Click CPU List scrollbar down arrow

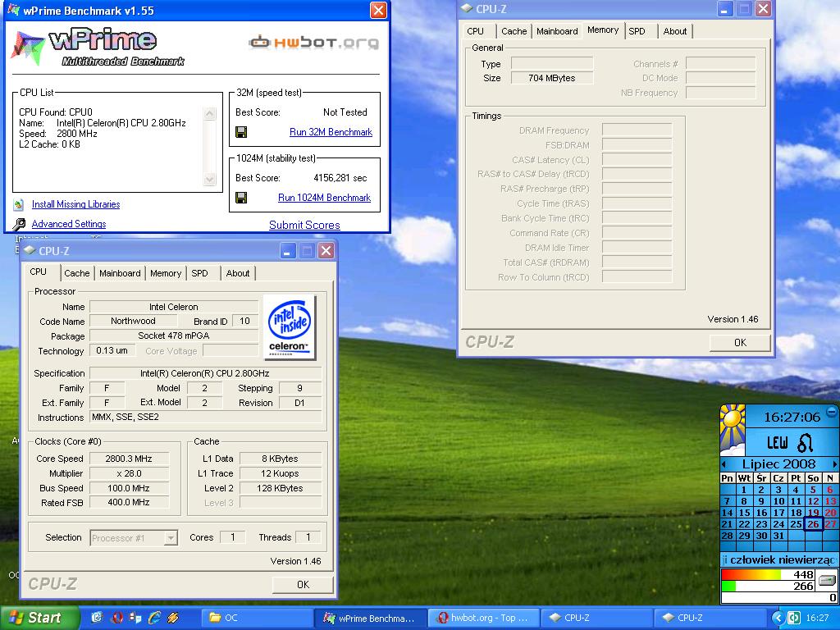pyautogui.click(x=210, y=180)
